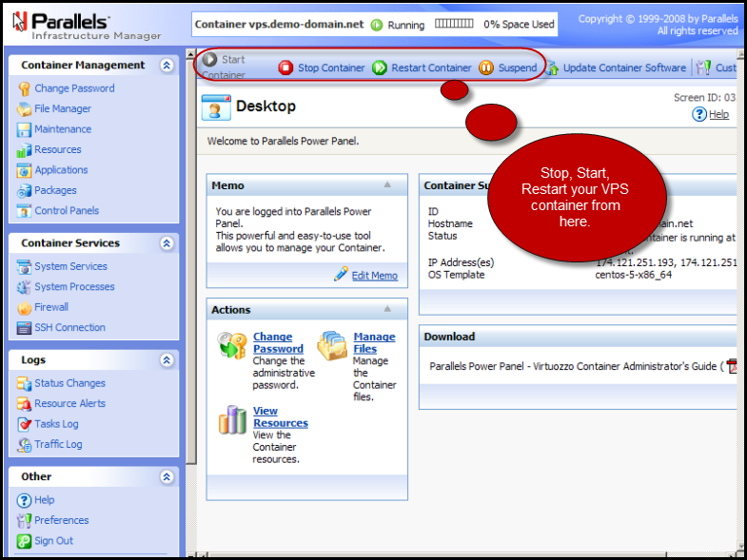
Task: Click the System Services icon
Action: (x=24, y=266)
